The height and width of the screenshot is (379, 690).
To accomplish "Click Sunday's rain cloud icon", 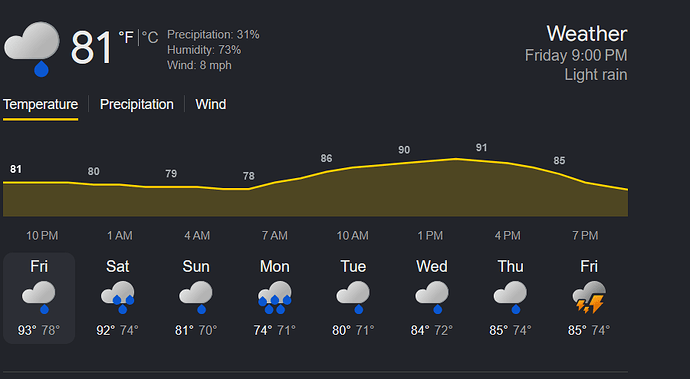I will [x=196, y=297].
